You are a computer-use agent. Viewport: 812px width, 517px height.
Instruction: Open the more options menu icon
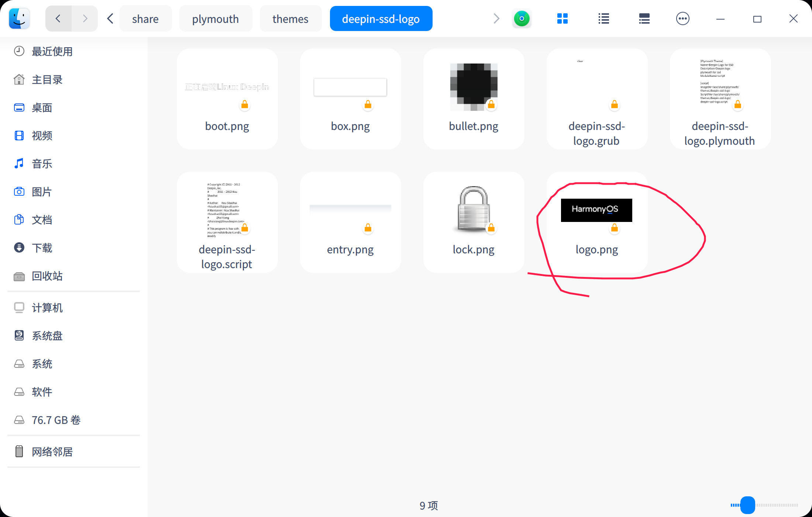(x=682, y=18)
